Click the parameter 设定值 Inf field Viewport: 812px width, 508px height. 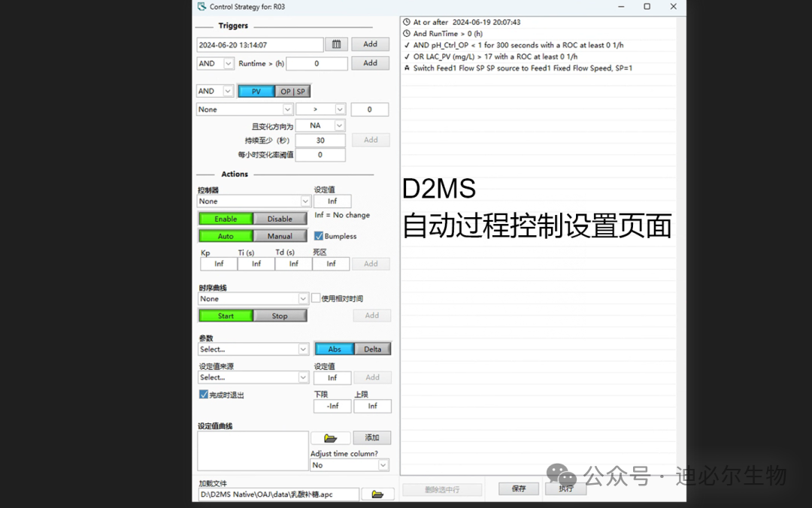click(332, 378)
